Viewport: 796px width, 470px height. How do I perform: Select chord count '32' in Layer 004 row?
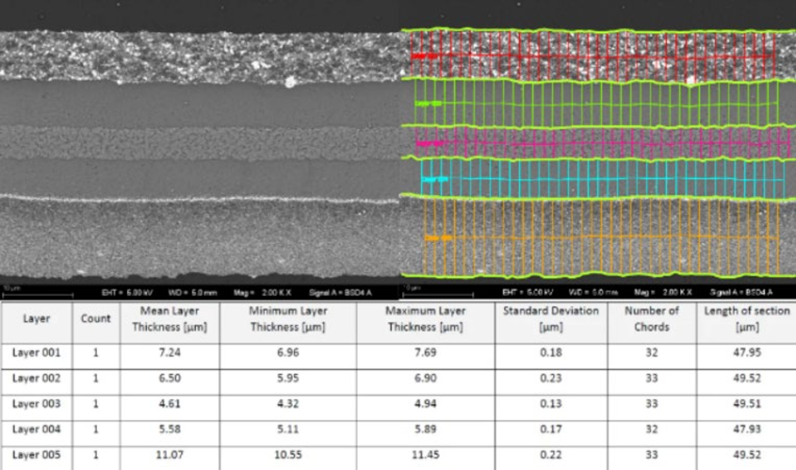(x=652, y=429)
